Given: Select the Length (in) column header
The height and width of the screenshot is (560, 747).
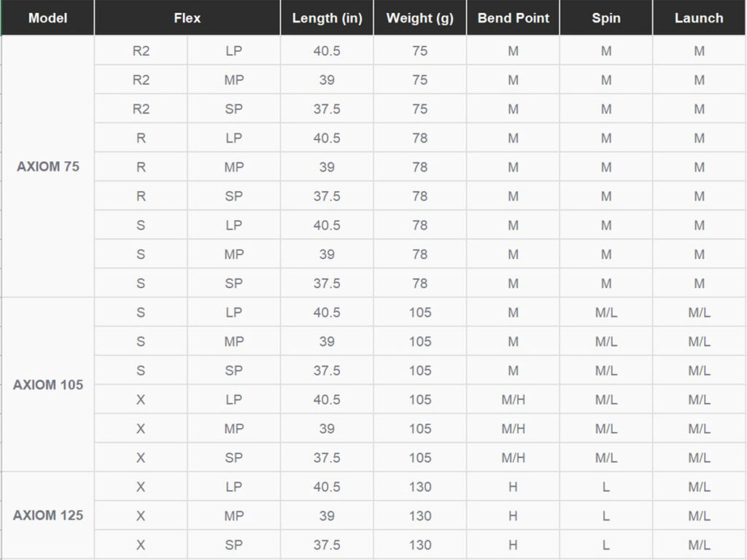Looking at the screenshot, I should click(x=327, y=18).
